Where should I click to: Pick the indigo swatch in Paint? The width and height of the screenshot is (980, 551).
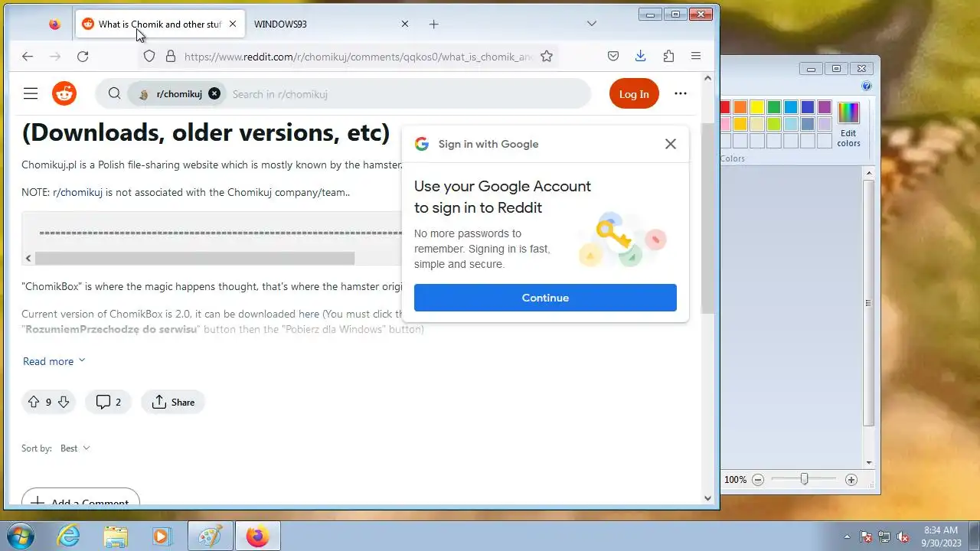click(808, 107)
